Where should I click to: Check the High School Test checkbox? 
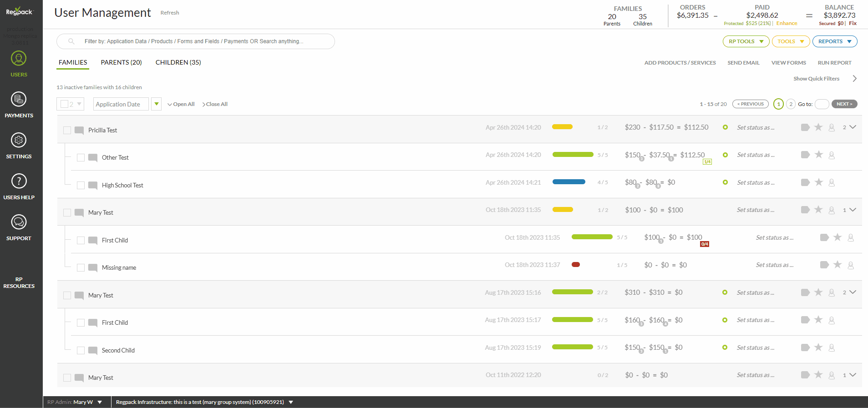coord(81,186)
